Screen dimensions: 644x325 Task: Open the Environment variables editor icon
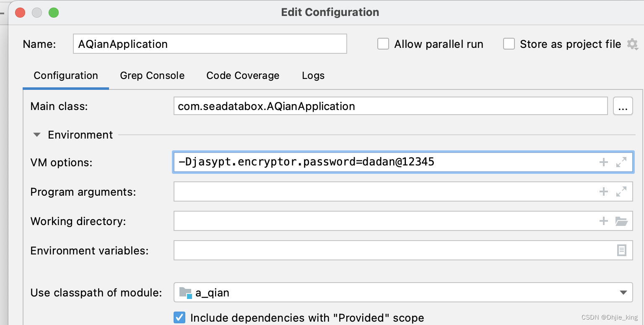pyautogui.click(x=622, y=251)
